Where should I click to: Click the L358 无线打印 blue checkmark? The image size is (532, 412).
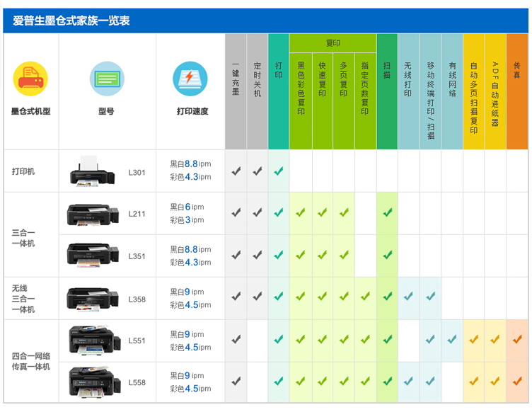(x=408, y=297)
